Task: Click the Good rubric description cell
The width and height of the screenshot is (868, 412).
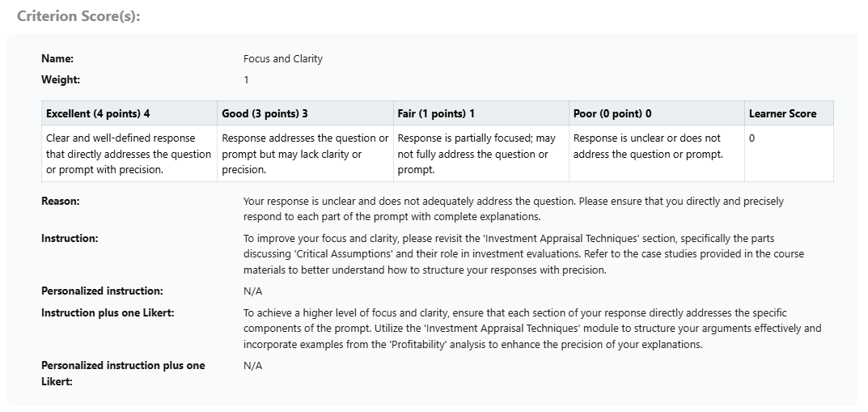Action: 304,154
